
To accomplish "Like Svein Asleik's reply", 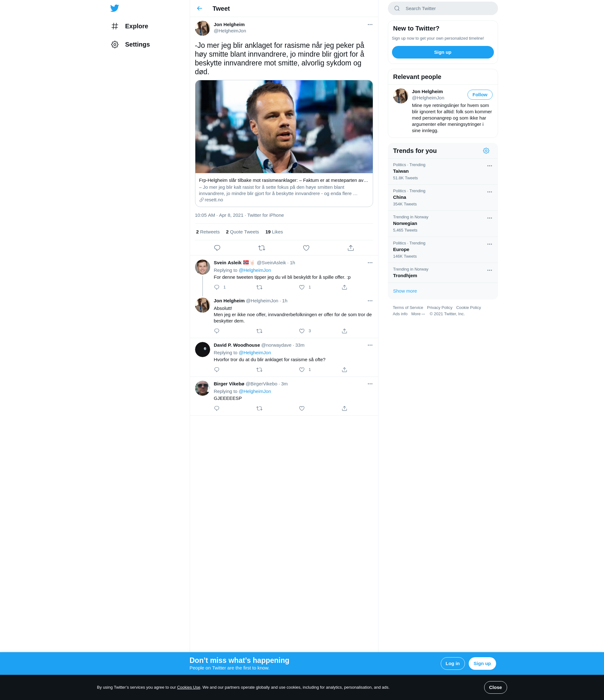I will (x=302, y=287).
